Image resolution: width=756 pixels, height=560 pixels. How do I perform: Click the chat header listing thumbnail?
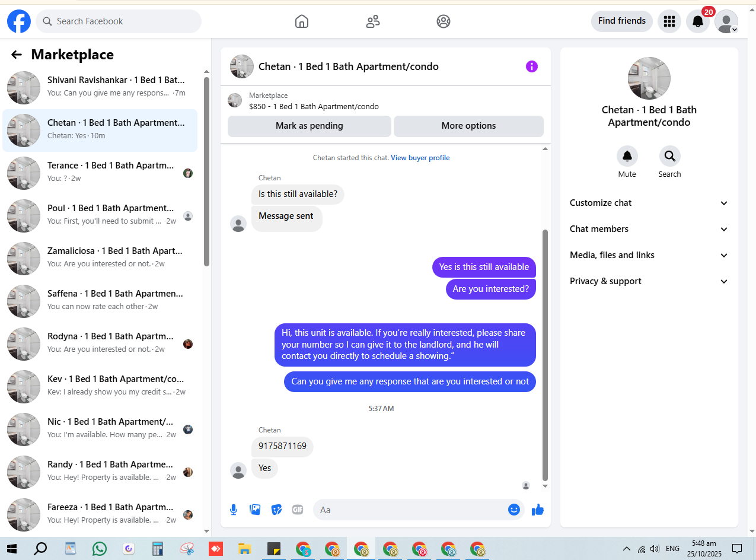pos(242,66)
